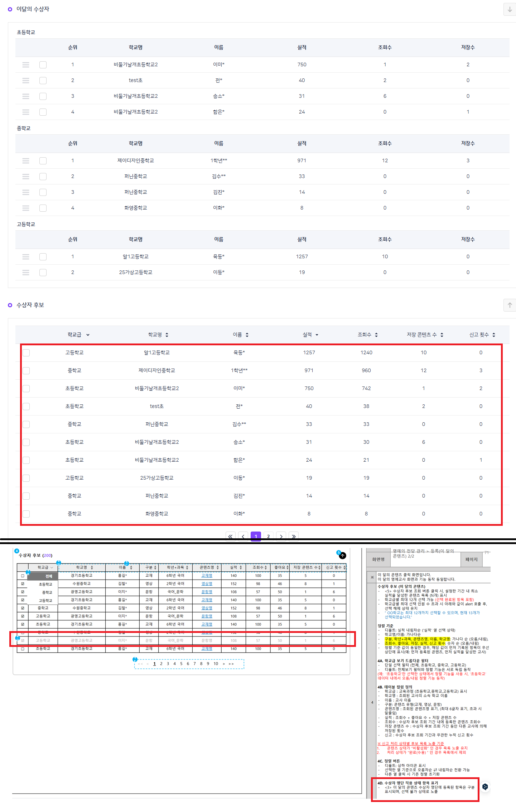The image size is (516, 812).
Task: Click the drag handle for 육동* in 고등학교 table
Action: 26,257
